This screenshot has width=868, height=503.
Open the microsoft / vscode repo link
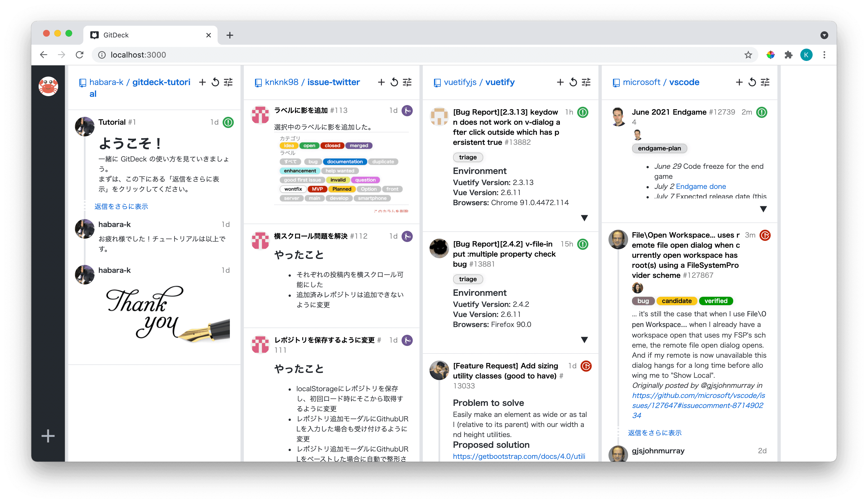pyautogui.click(x=661, y=82)
